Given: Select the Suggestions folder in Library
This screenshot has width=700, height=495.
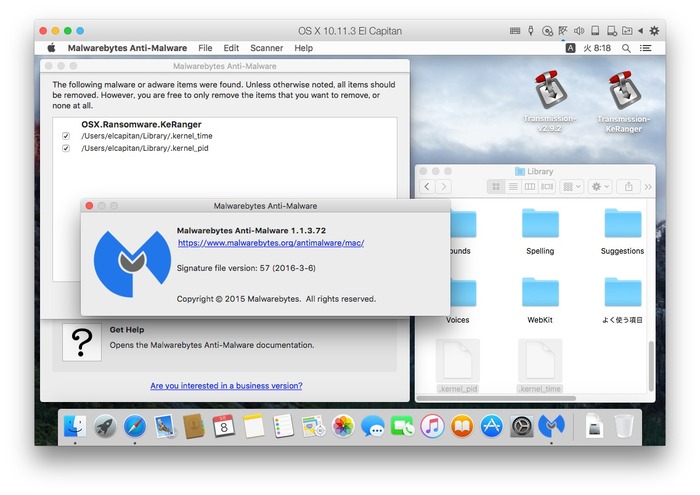Looking at the screenshot, I should (623, 232).
